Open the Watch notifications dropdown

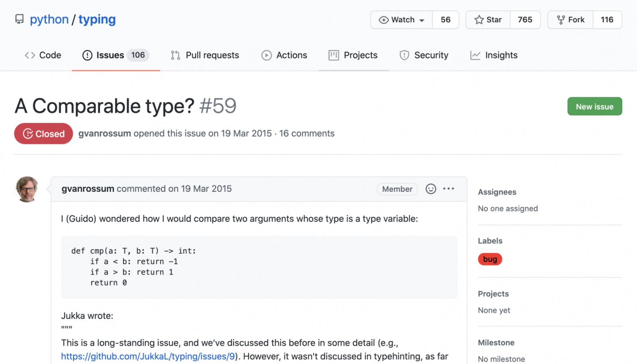pos(401,19)
